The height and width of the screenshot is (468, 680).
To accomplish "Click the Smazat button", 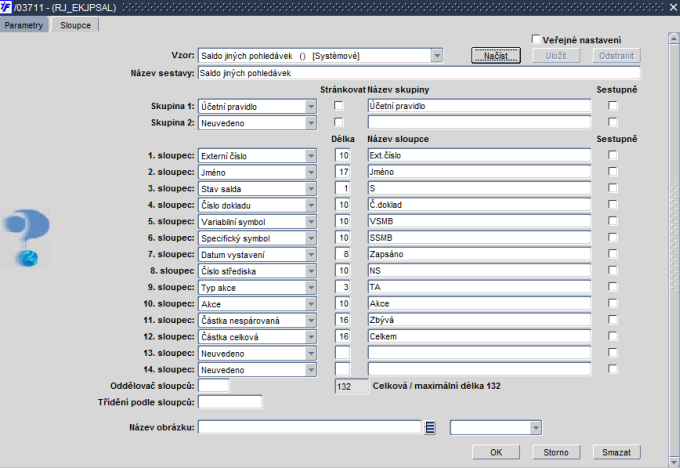I will [x=616, y=452].
